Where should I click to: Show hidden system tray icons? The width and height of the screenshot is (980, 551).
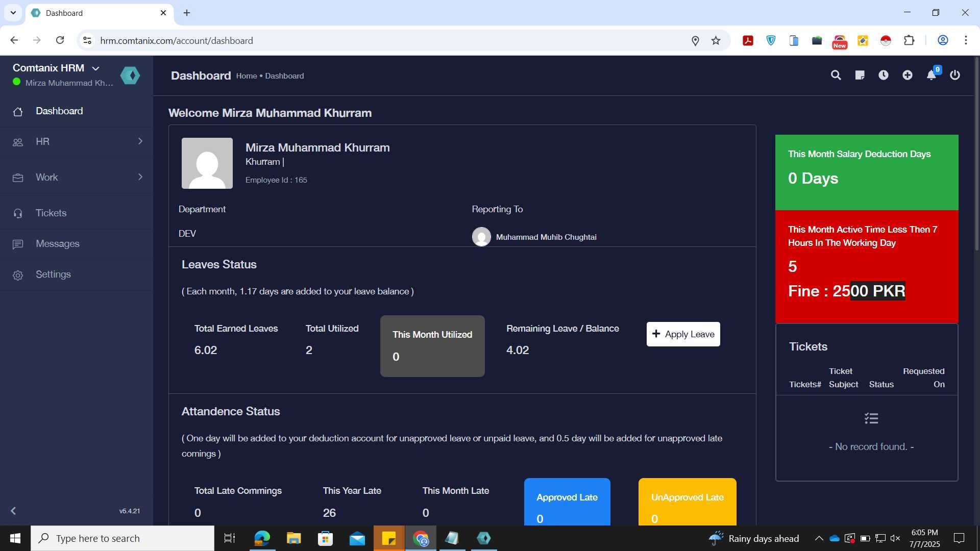click(x=819, y=538)
